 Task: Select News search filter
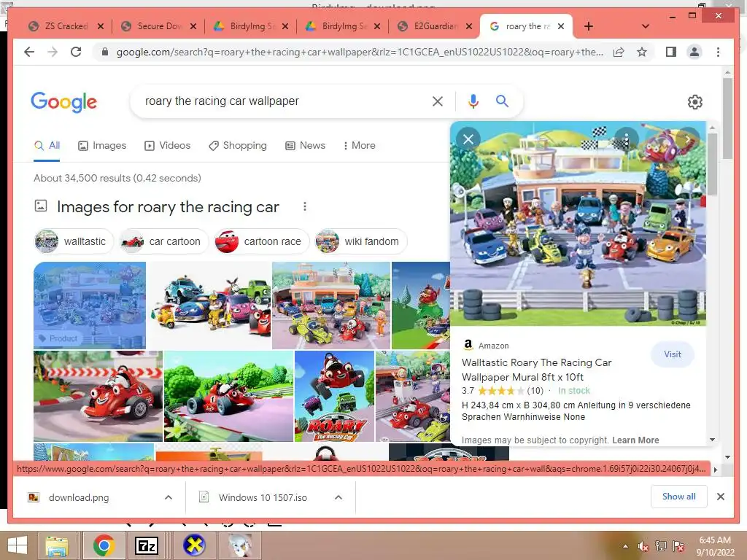pyautogui.click(x=305, y=146)
